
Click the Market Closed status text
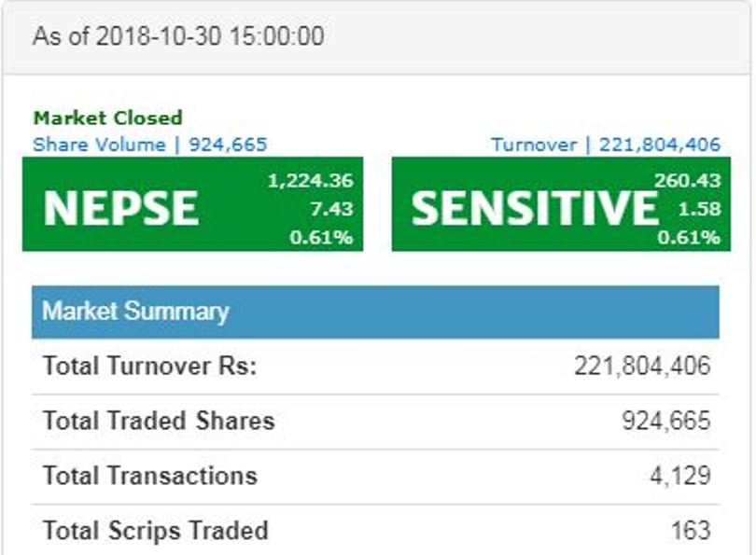tap(107, 118)
